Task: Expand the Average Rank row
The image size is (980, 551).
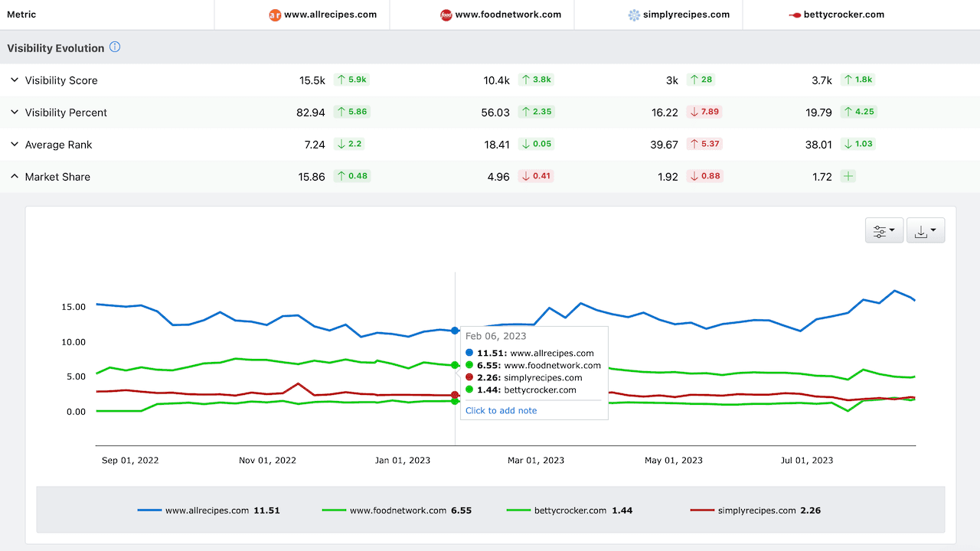Action: 14,144
